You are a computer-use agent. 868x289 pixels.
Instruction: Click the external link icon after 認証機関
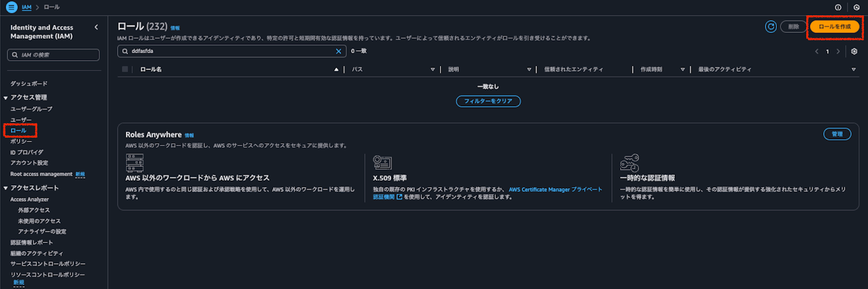pyautogui.click(x=400, y=197)
